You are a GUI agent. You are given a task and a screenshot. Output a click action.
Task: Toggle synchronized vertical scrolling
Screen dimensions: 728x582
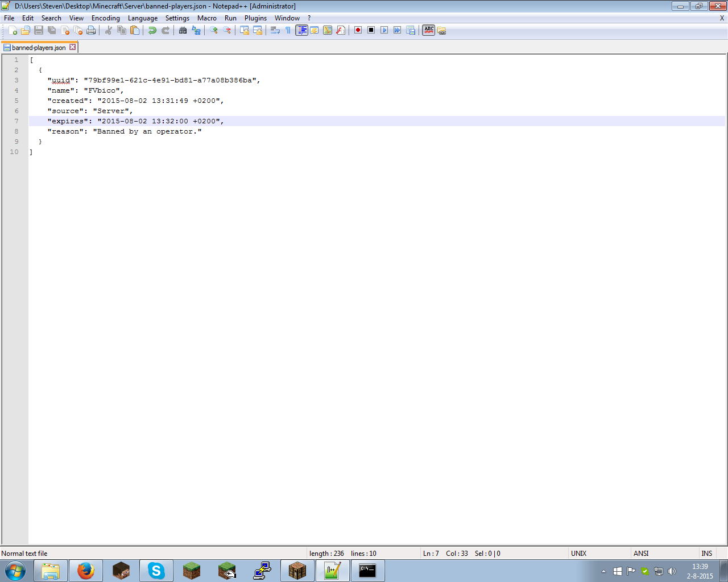(244, 30)
